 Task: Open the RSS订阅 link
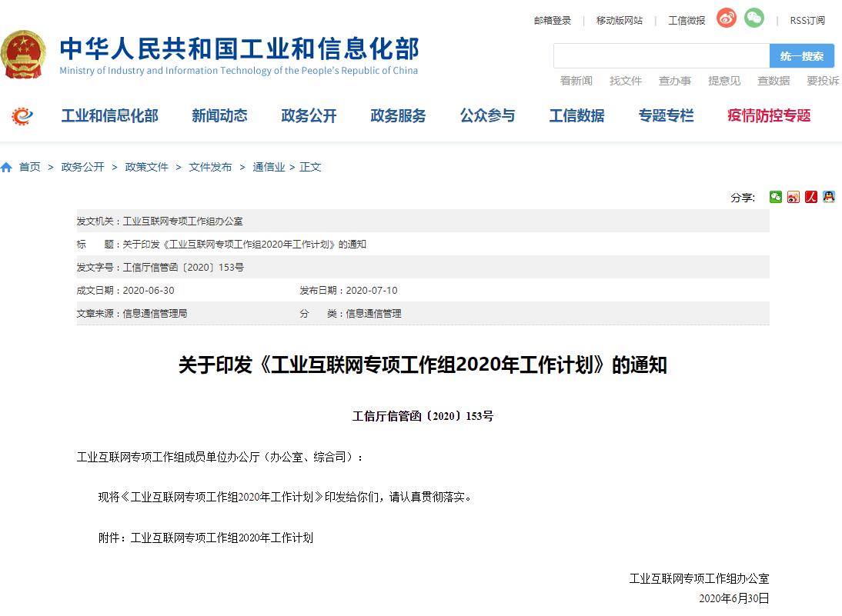click(x=807, y=21)
